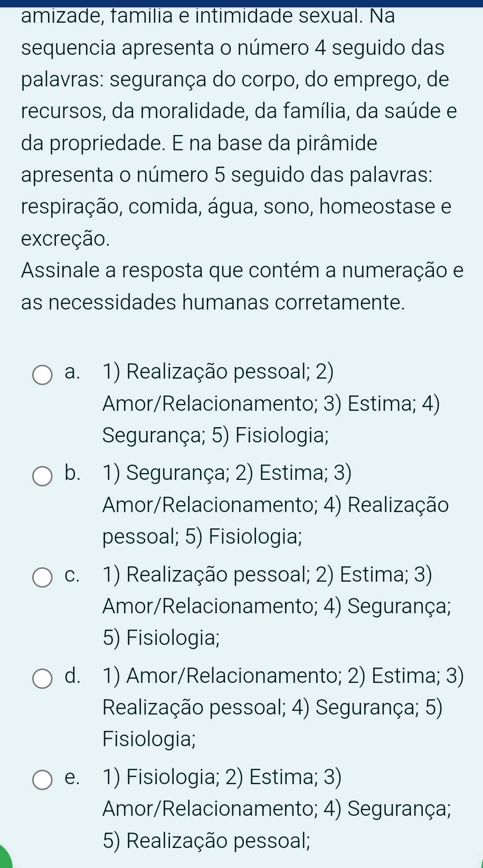Click the 'Assinale a resposta' instruction text
The width and height of the screenshot is (483, 868).
242,287
